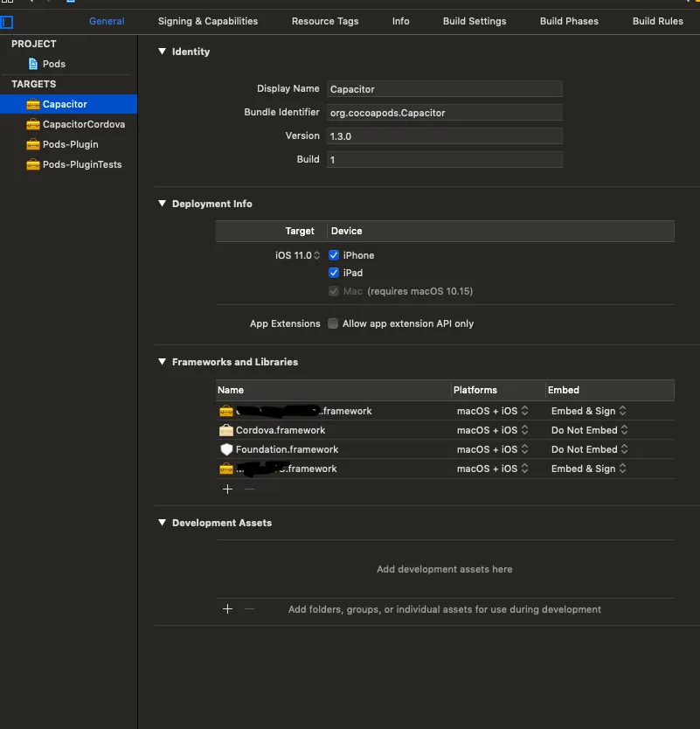This screenshot has width=700, height=729.
Task: Remove development asset with minus button
Action: click(x=250, y=609)
